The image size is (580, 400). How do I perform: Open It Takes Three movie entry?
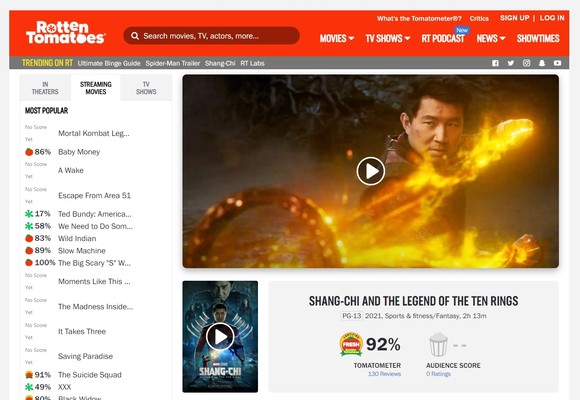click(x=82, y=331)
